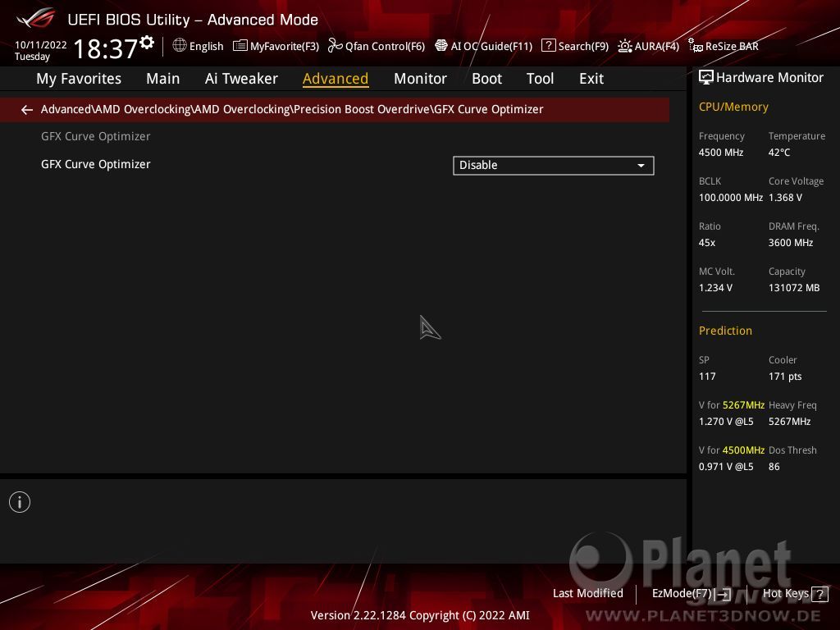Viewport: 840px width, 630px height.
Task: Click the Temperature value 42°C
Action: 779,153
